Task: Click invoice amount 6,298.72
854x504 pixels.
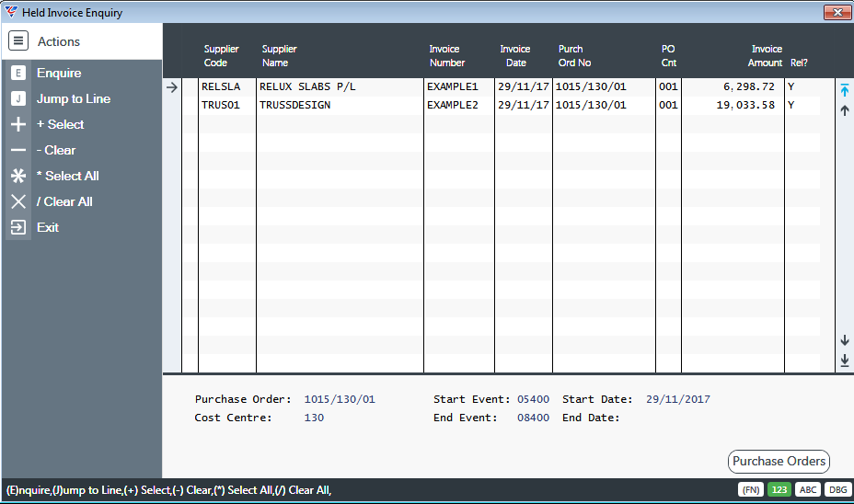Action: pyautogui.click(x=748, y=86)
